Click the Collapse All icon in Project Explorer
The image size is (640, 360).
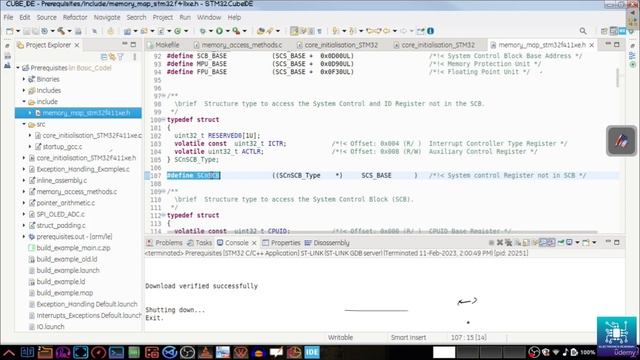coord(104,57)
